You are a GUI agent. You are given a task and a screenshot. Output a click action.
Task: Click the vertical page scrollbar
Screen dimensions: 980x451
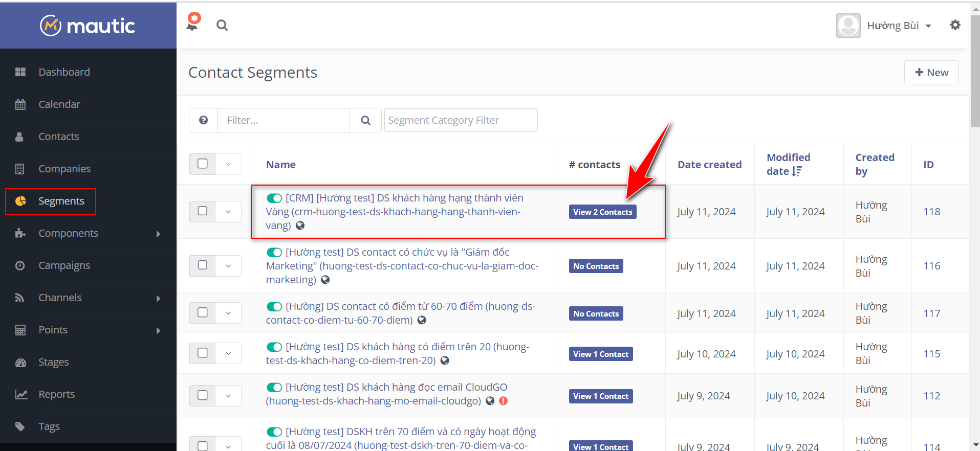[x=975, y=72]
